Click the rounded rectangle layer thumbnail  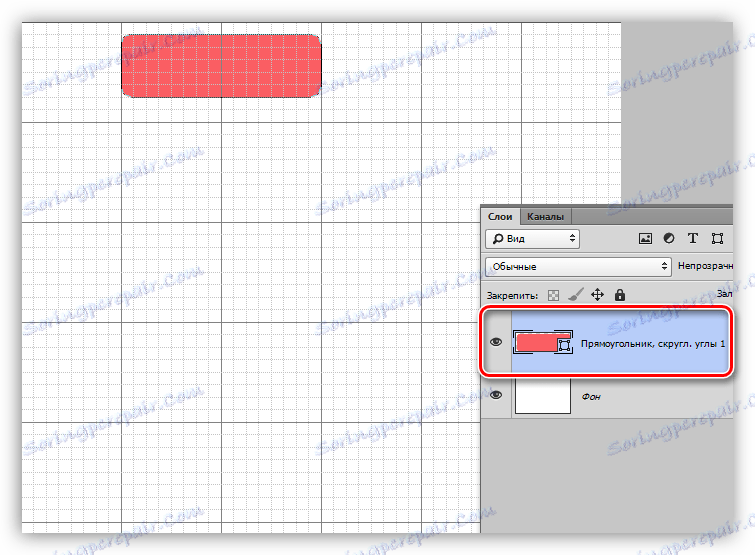(543, 342)
